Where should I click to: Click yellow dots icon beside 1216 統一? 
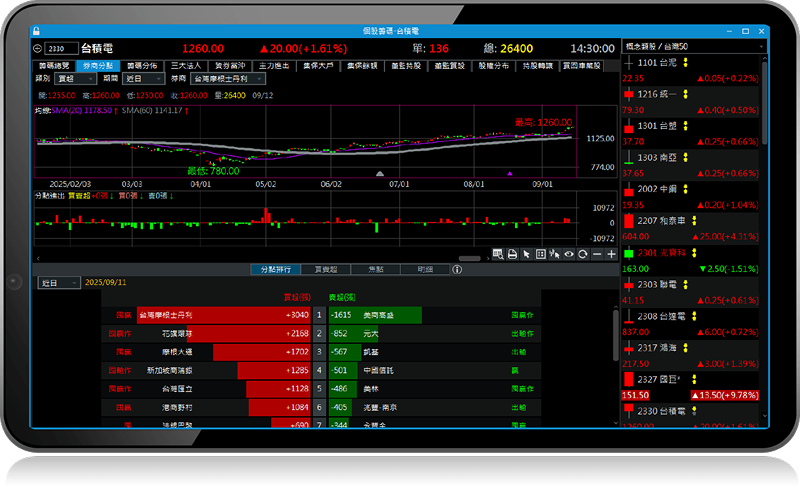[x=685, y=94]
